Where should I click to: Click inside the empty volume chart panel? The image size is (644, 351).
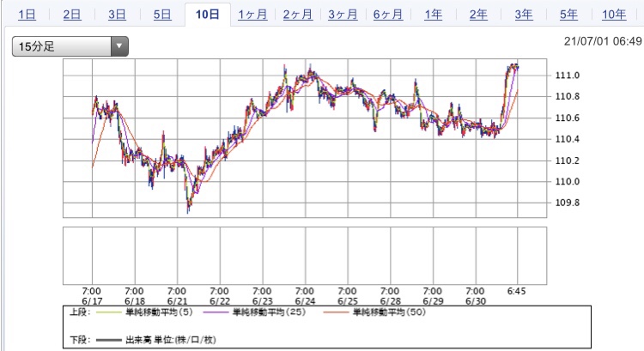pos(305,256)
